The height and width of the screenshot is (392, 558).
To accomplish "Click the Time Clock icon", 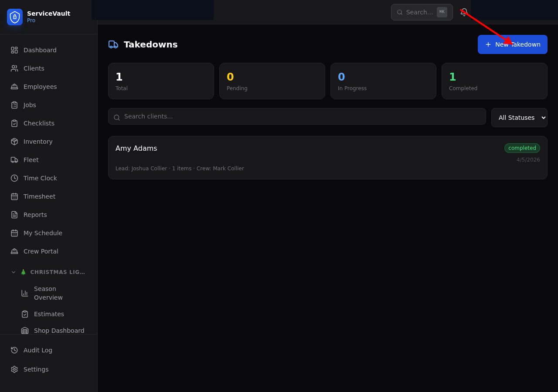I will tap(14, 178).
